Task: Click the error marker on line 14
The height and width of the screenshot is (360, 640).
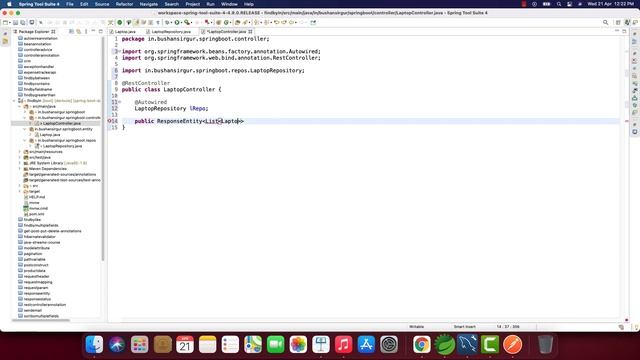Action: point(110,121)
